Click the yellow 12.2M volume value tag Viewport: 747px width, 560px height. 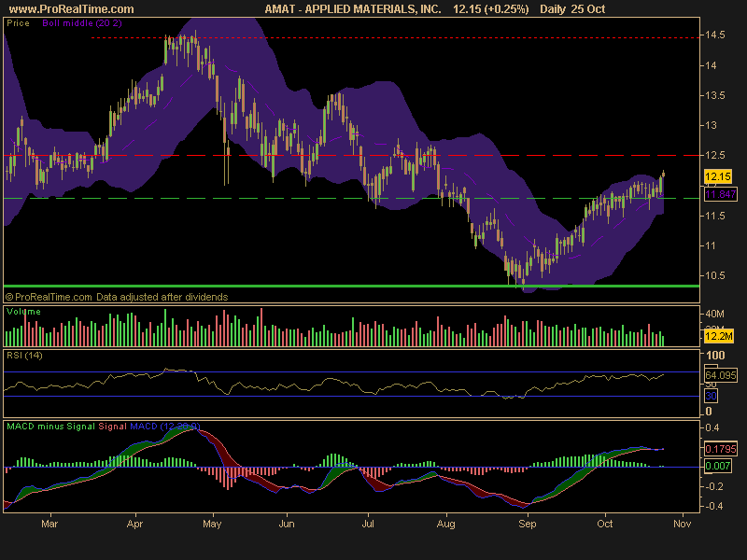click(x=719, y=336)
